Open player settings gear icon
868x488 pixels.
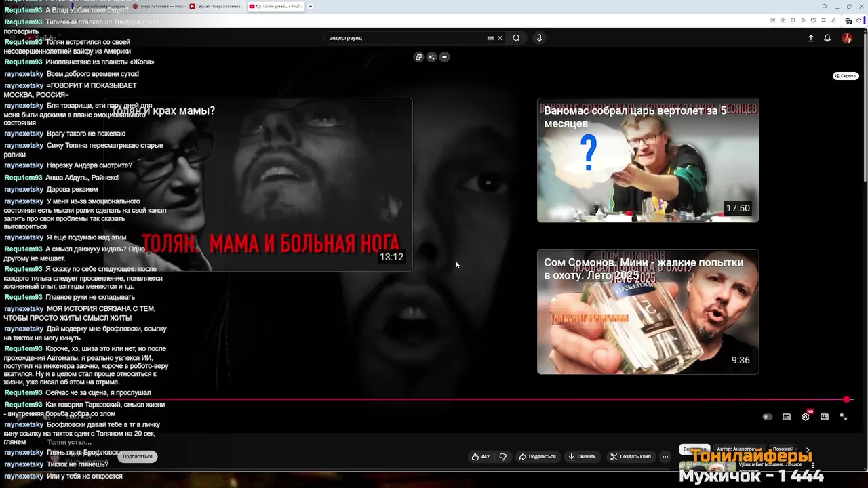pyautogui.click(x=806, y=417)
